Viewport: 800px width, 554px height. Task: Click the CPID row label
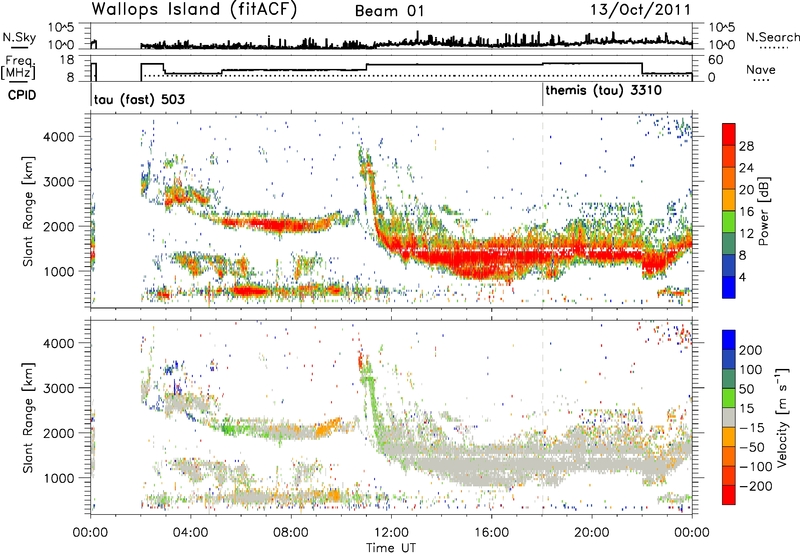click(x=22, y=95)
